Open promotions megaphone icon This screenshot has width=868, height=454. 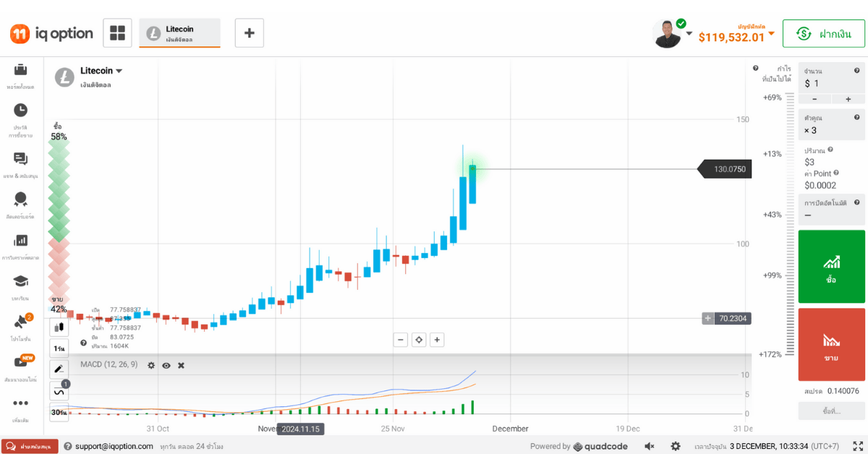pos(20,322)
